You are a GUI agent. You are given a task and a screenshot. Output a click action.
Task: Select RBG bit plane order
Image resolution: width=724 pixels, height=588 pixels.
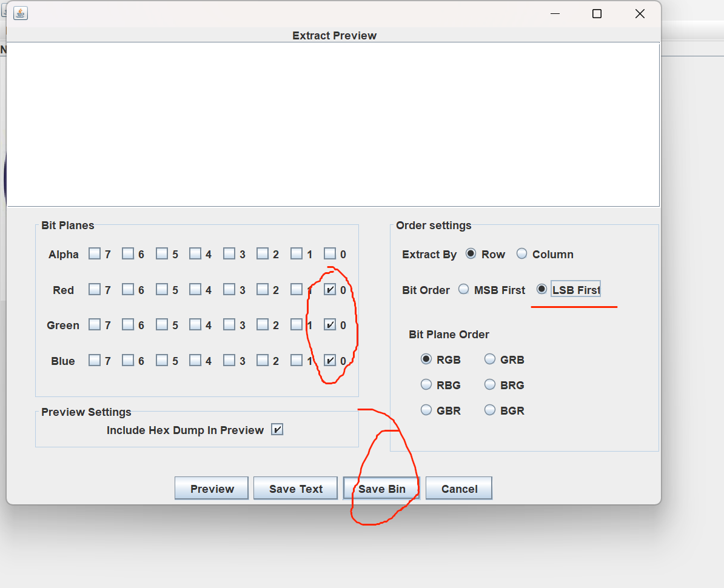(x=426, y=385)
